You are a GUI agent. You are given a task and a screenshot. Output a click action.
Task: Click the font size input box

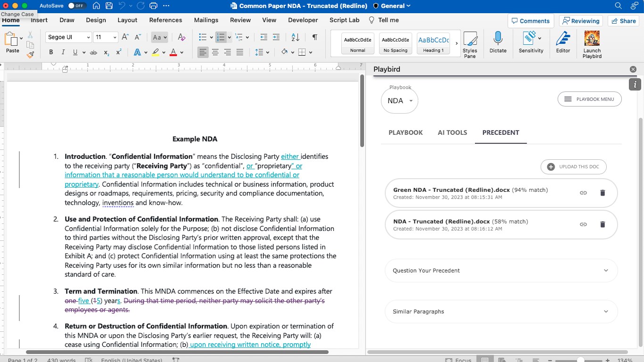click(x=101, y=37)
